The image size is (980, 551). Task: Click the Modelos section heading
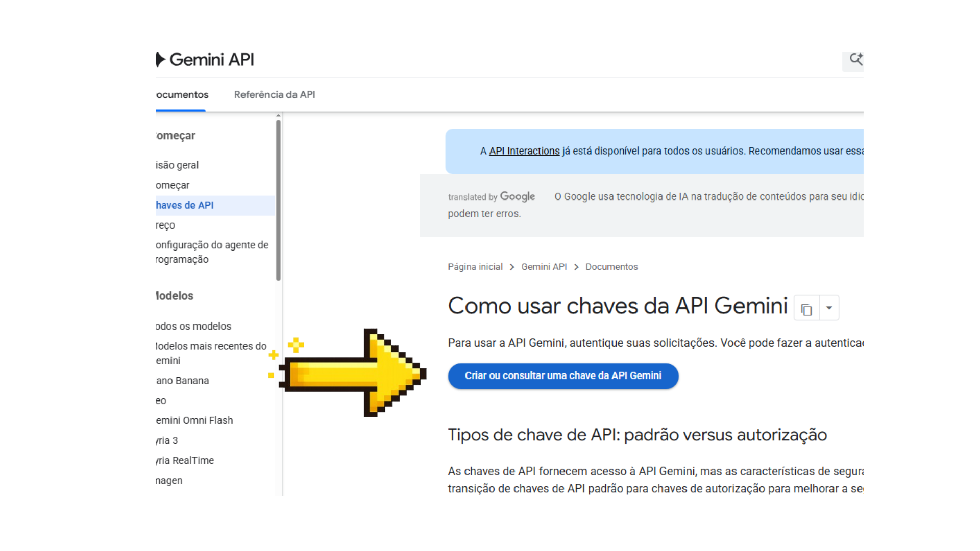click(175, 296)
